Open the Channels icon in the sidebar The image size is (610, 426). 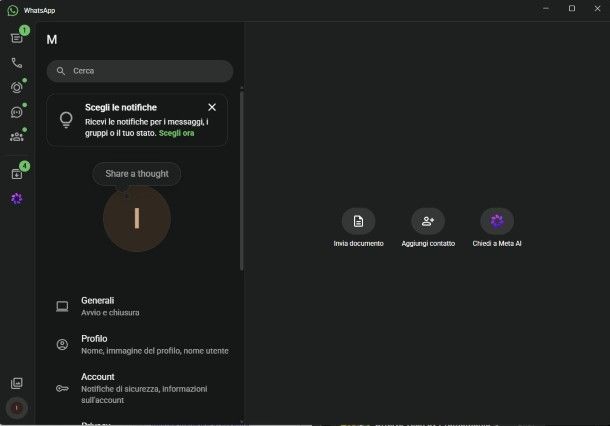click(17, 112)
